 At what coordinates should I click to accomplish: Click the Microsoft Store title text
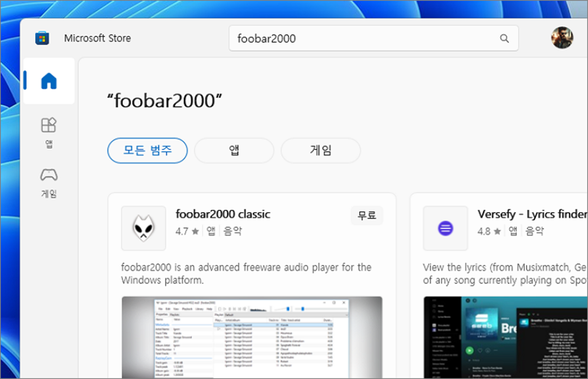(97, 38)
